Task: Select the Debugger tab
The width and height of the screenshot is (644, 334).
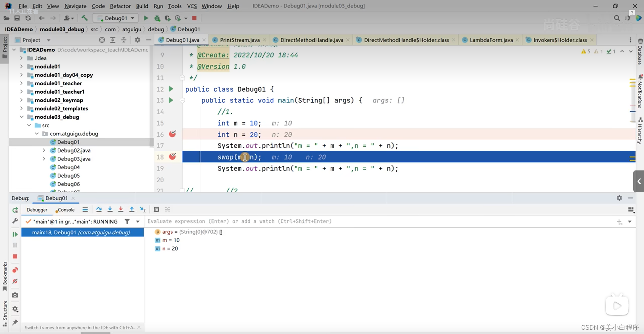Action: click(37, 210)
